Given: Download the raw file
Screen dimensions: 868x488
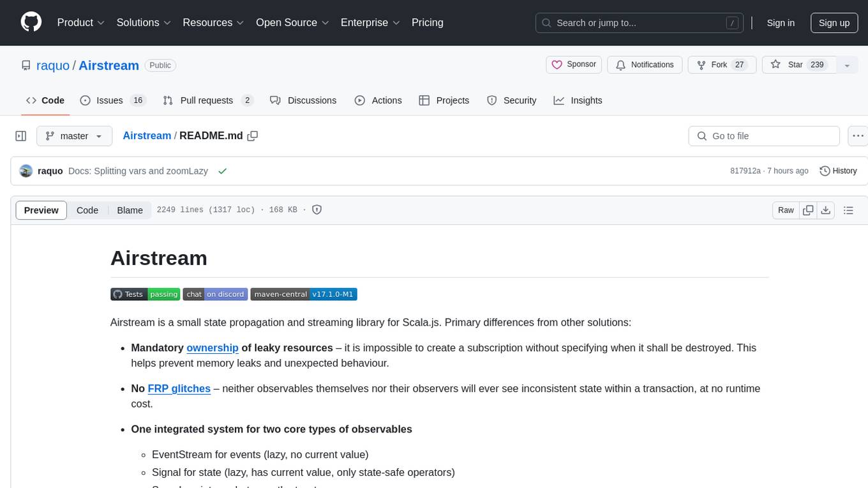Looking at the screenshot, I should [x=825, y=210].
